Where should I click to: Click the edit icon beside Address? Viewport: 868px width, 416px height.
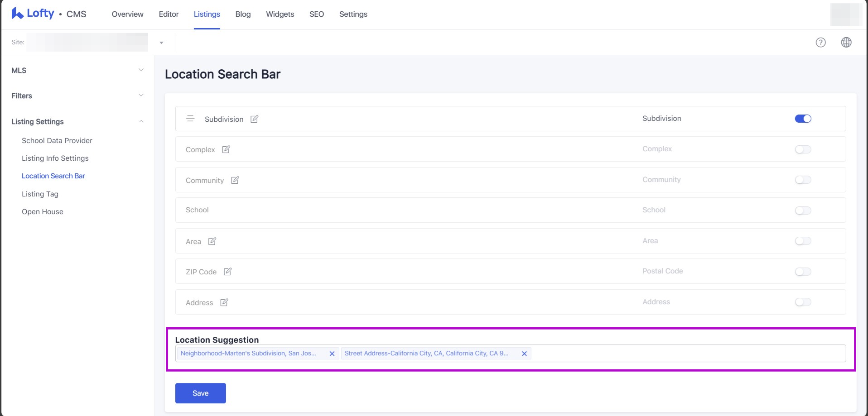[x=224, y=302]
